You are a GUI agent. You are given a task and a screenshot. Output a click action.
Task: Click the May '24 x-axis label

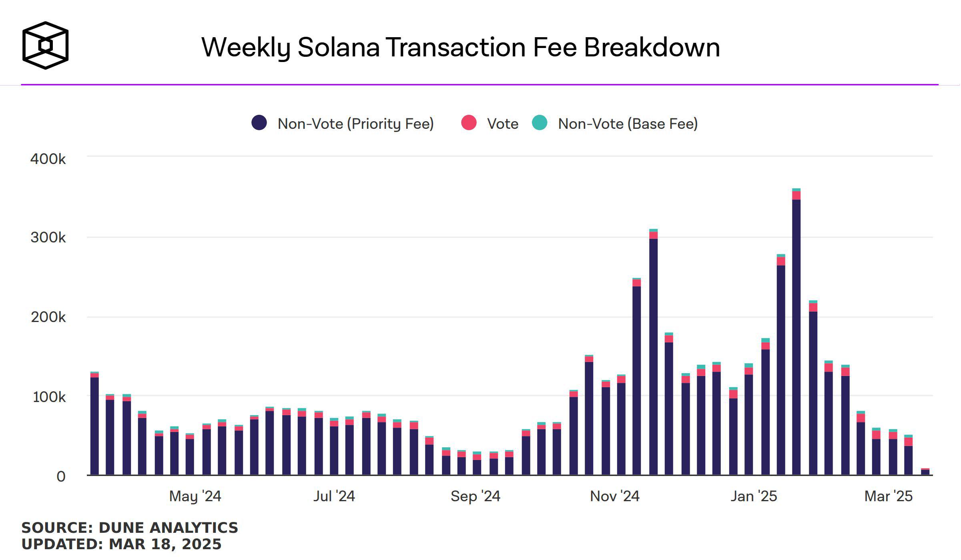195,496
